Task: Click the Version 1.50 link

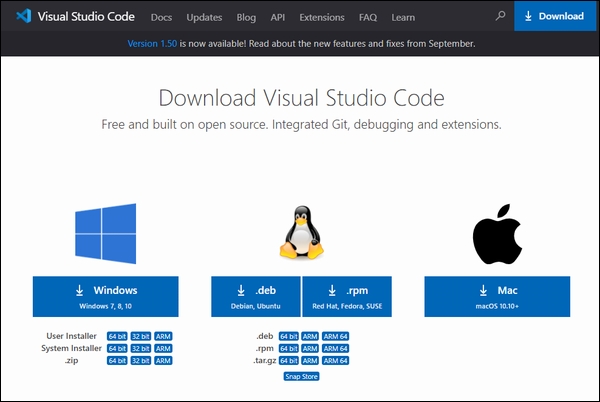Action: [152, 44]
